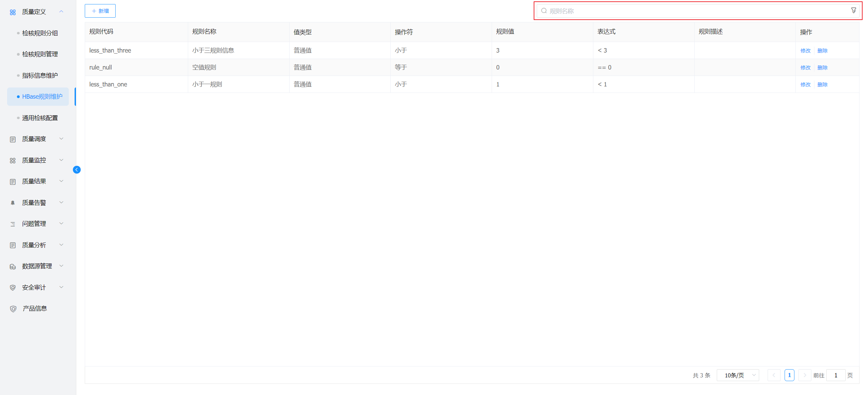The width and height of the screenshot is (868, 395).
Task: Open 检核规则管理 menu item
Action: point(40,54)
